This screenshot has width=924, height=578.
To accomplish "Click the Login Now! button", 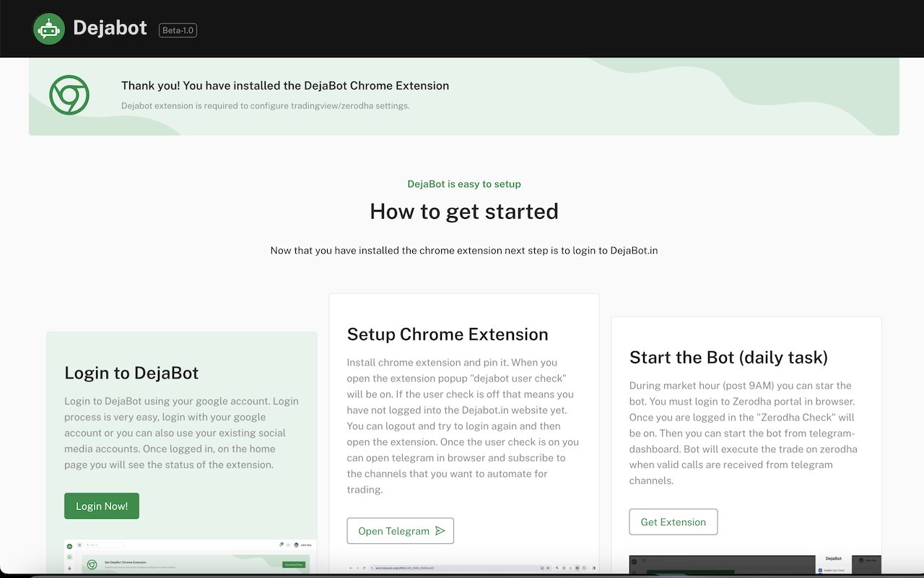I will tap(101, 506).
